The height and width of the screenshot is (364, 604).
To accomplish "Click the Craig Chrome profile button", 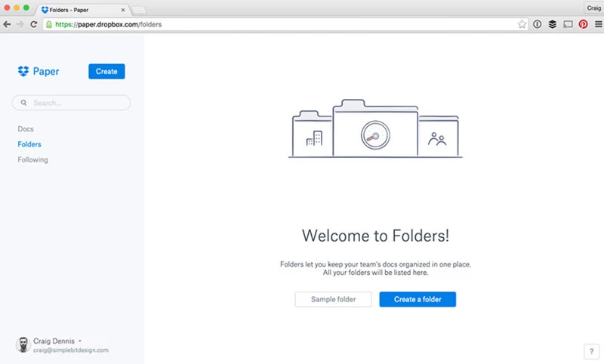I will coord(593,8).
